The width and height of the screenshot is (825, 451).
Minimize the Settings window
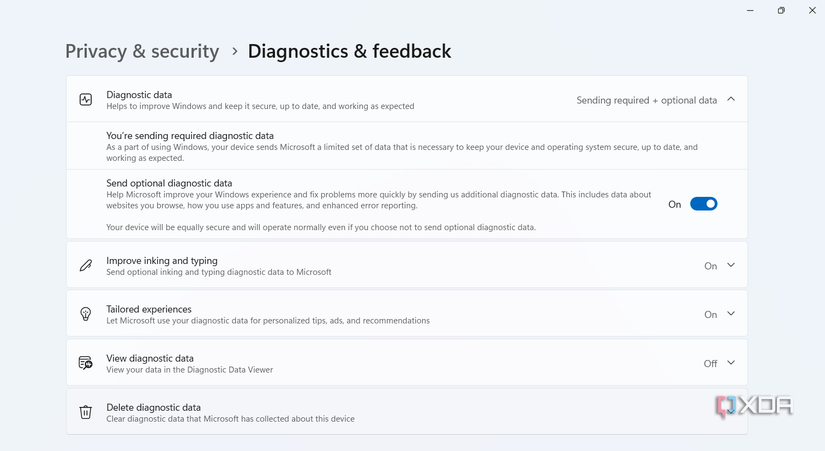750,10
